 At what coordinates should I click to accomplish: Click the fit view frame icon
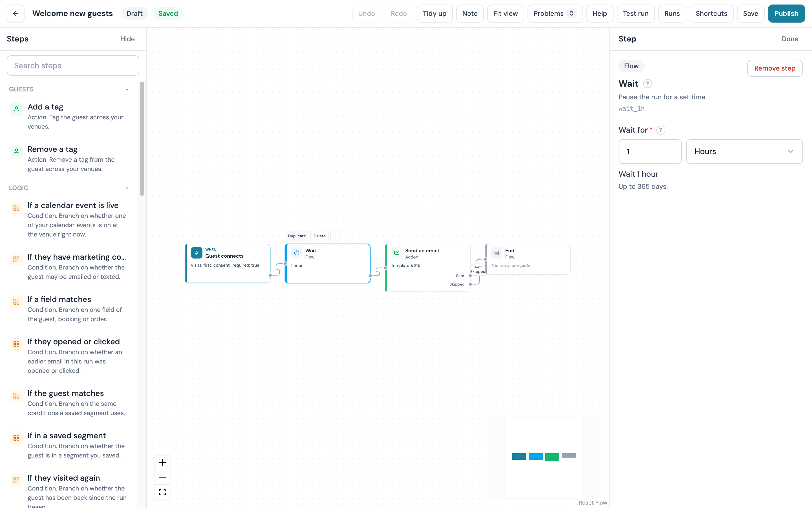[162, 492]
